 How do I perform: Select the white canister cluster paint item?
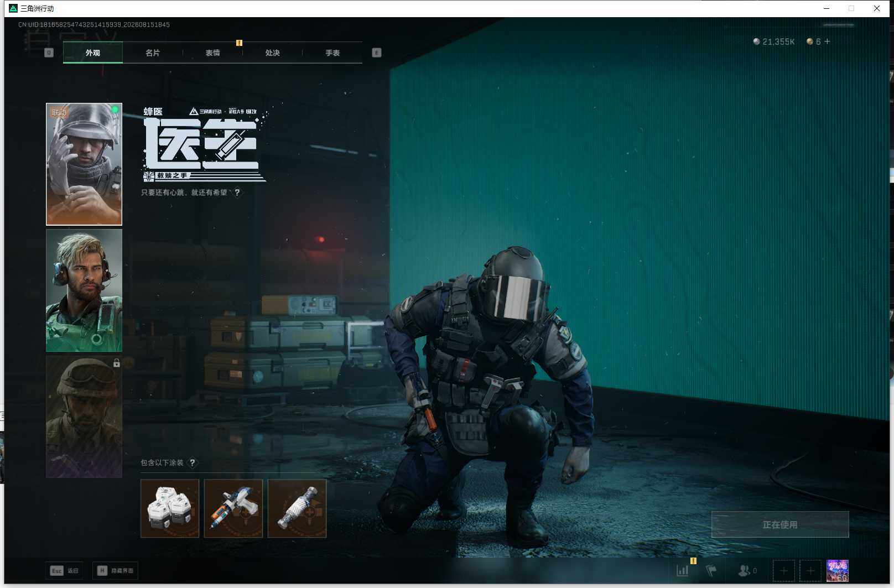click(x=170, y=508)
